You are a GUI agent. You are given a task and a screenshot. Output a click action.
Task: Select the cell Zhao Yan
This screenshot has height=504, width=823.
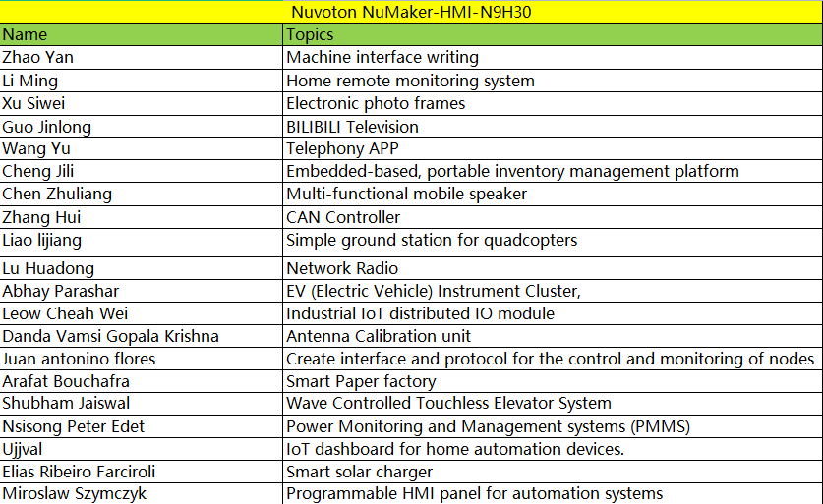(142, 58)
